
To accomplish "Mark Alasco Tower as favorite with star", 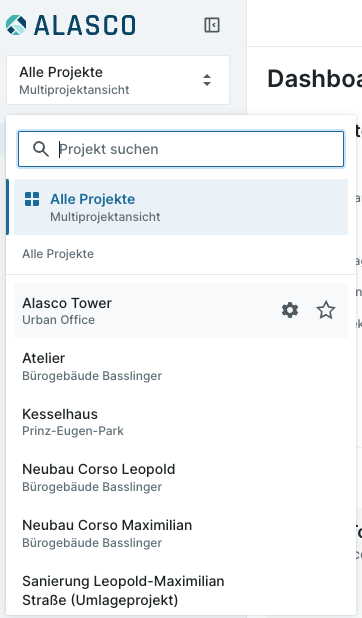I will 326,310.
